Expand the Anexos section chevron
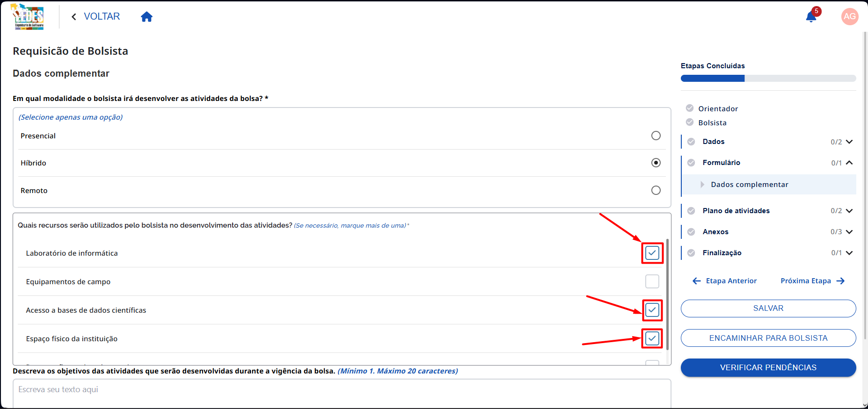 point(849,232)
